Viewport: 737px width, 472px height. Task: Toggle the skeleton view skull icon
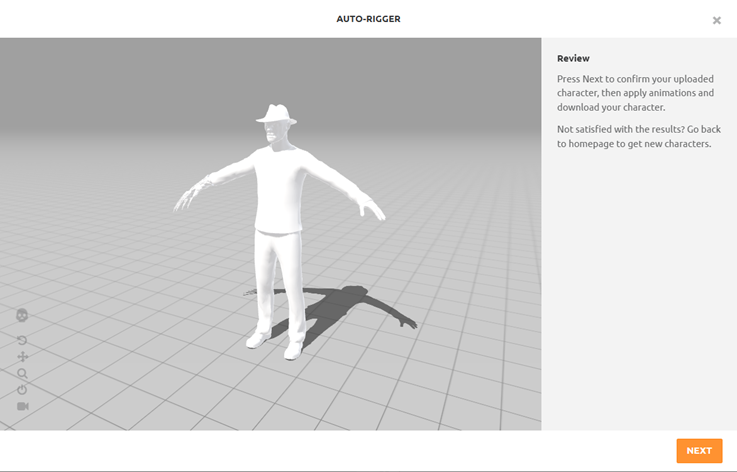[22, 316]
